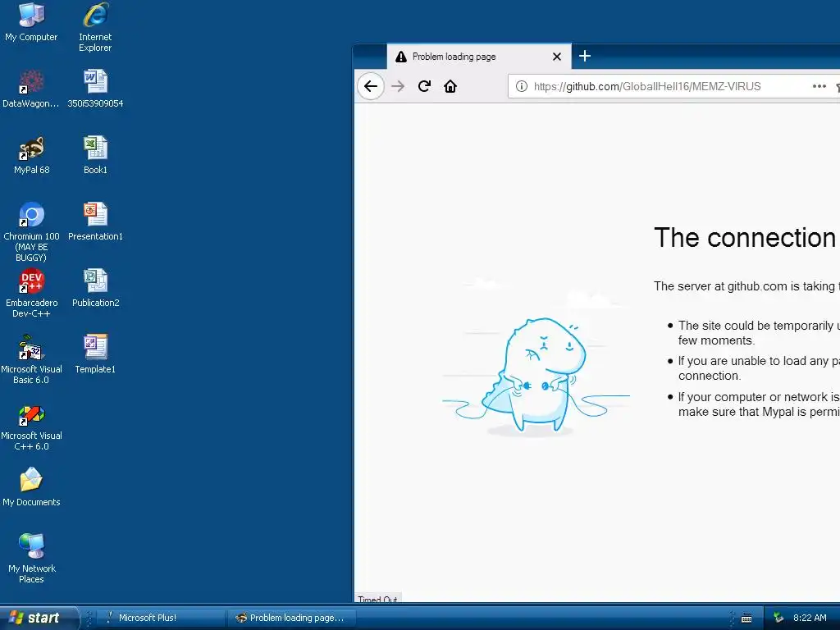
Task: Close the Problem loading page tab
Action: coord(557,57)
